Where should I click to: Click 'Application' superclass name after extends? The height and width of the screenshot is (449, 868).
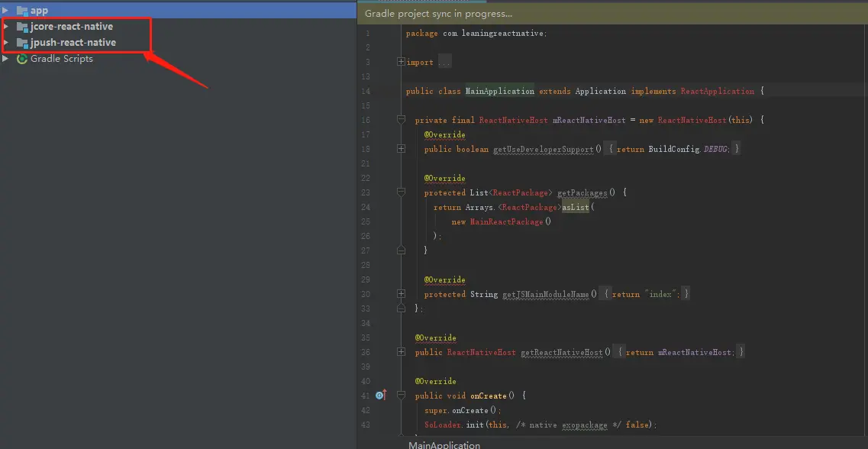click(x=601, y=92)
